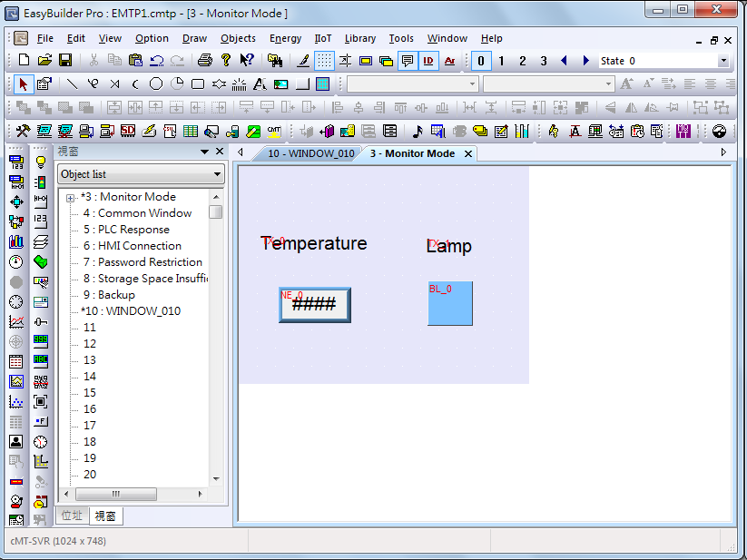Click the Undo arrow icon
This screenshot has height=560, width=747.
point(157,61)
